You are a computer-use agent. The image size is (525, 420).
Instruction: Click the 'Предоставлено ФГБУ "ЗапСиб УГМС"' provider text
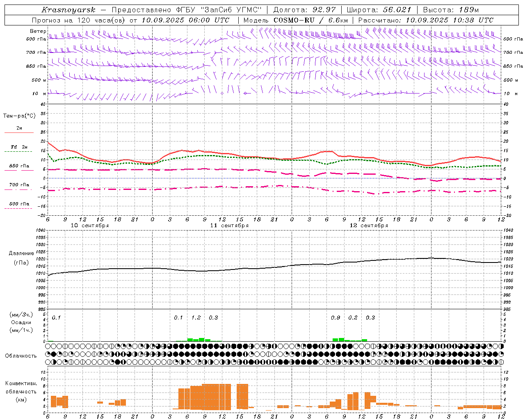point(187,10)
